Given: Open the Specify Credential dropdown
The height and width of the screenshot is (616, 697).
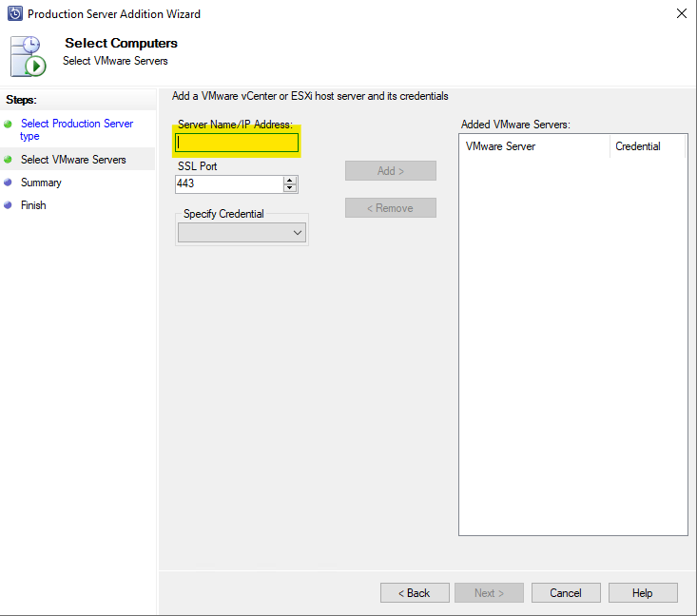Looking at the screenshot, I should pos(242,233).
